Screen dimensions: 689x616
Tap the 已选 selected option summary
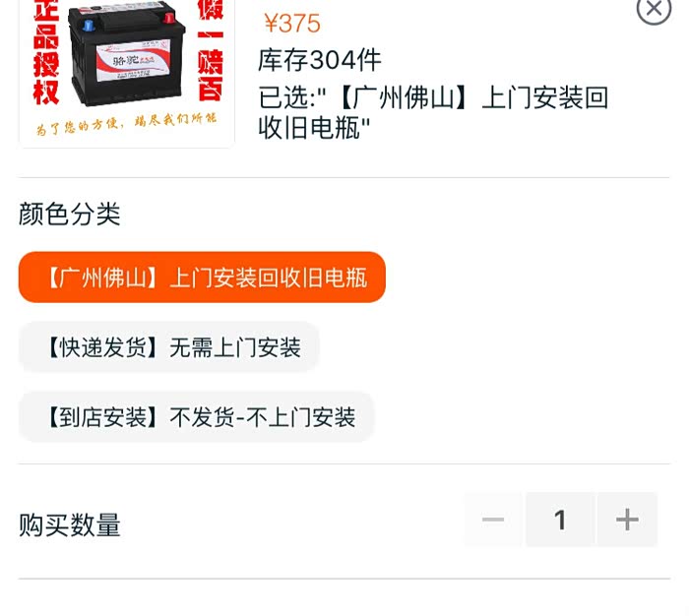click(433, 112)
